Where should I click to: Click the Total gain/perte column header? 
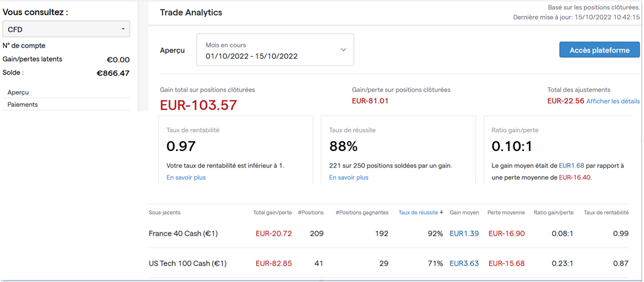coord(272,213)
